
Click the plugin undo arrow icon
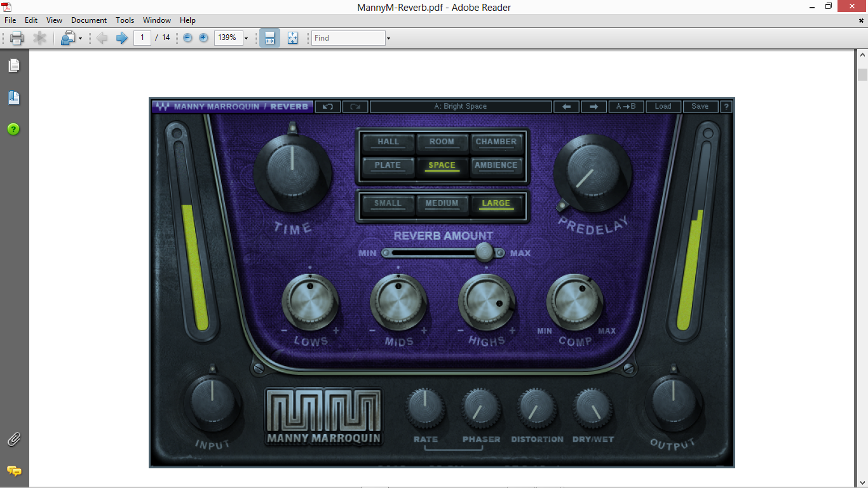[x=328, y=106]
